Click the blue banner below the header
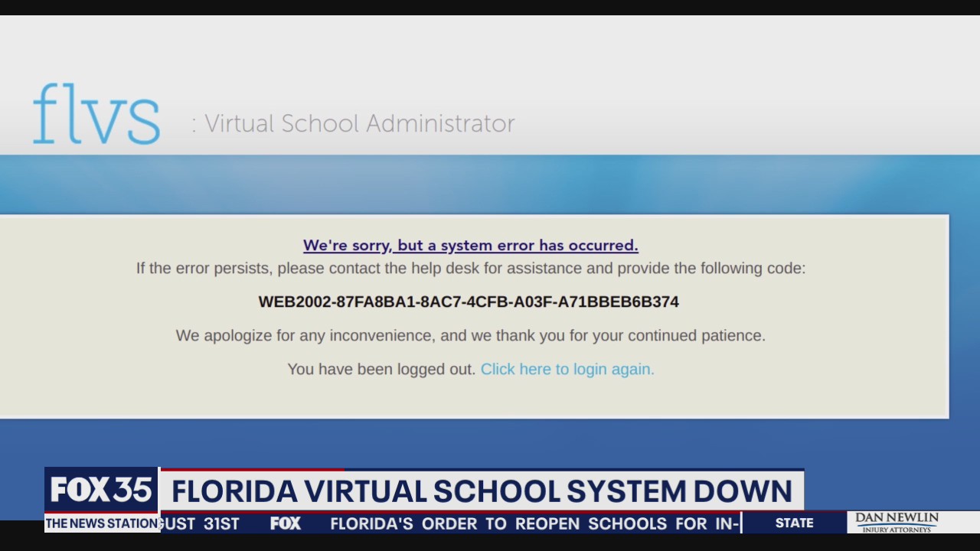 [x=490, y=184]
